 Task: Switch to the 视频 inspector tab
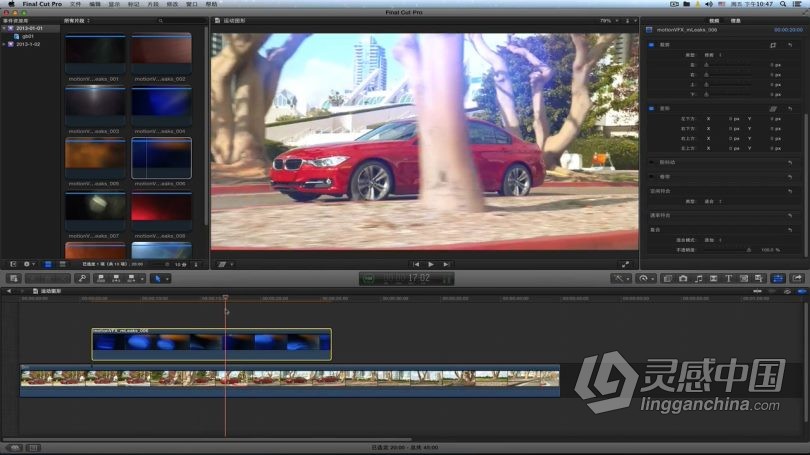714,21
